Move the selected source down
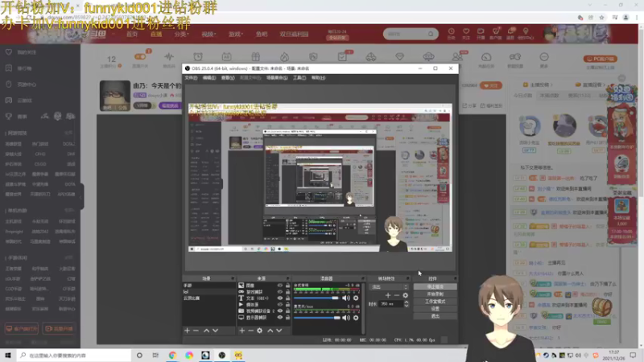This screenshot has height=362, width=644. [279, 331]
